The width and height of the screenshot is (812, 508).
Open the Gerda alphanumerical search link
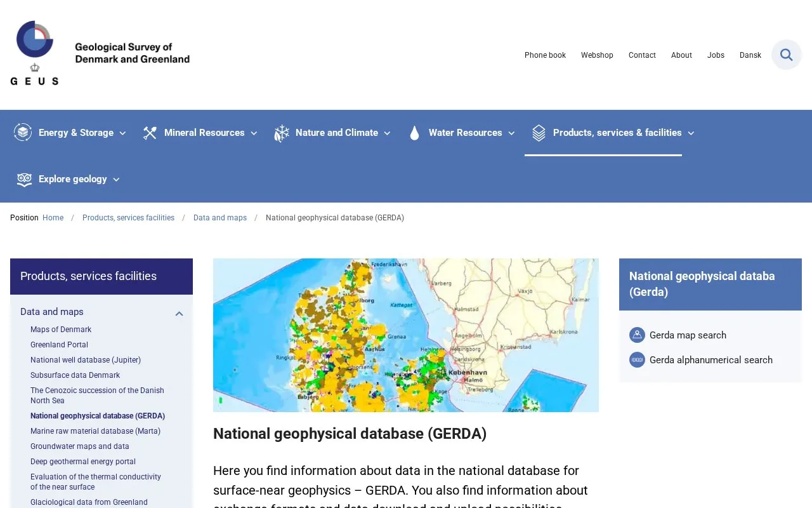pyautogui.click(x=711, y=360)
